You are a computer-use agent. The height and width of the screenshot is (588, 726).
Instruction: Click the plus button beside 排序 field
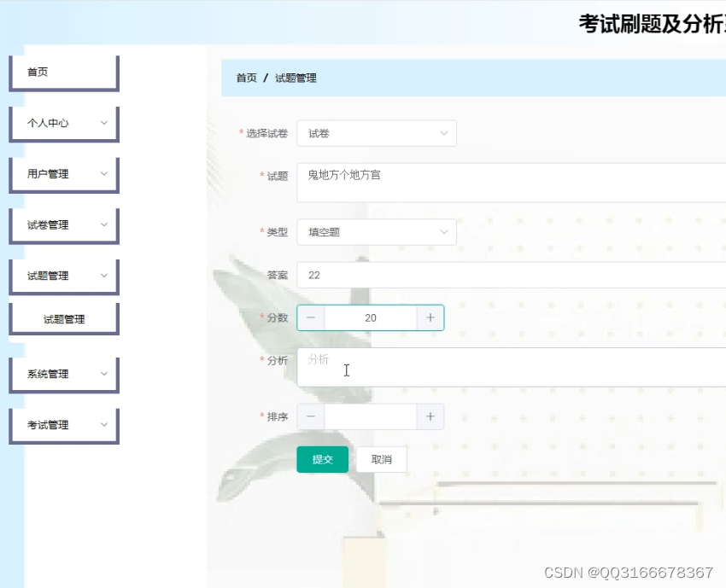[431, 416]
